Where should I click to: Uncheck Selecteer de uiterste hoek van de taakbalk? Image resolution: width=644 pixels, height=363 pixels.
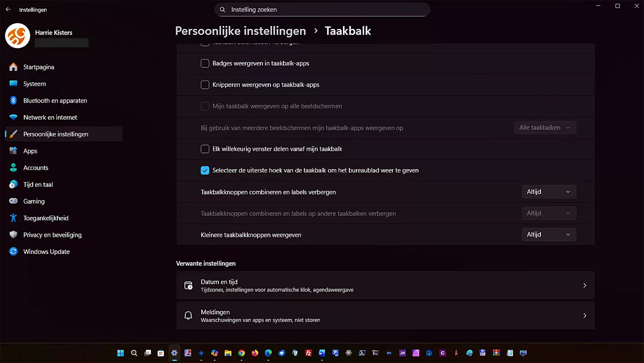[204, 170]
